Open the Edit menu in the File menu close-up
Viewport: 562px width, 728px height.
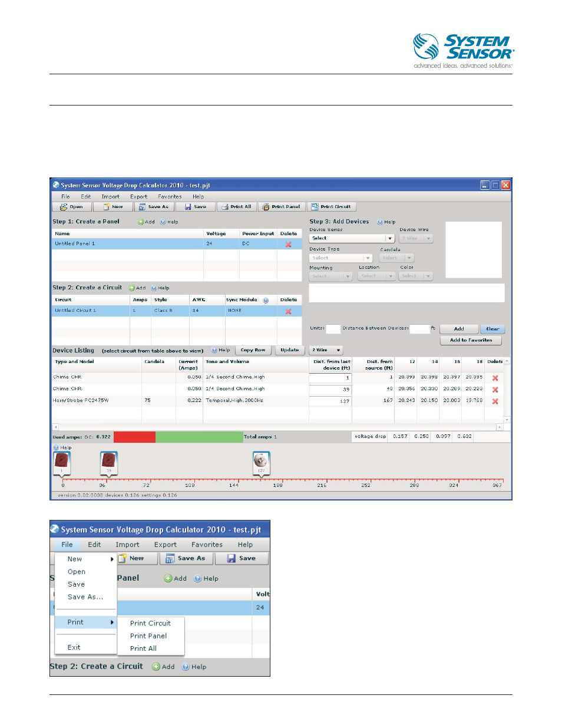click(x=94, y=545)
